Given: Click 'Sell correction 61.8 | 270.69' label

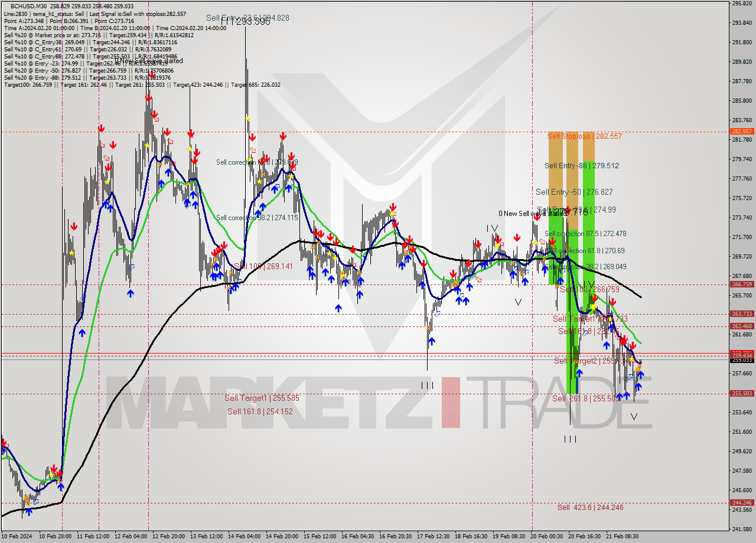Looking at the screenshot, I should pyautogui.click(x=584, y=251).
